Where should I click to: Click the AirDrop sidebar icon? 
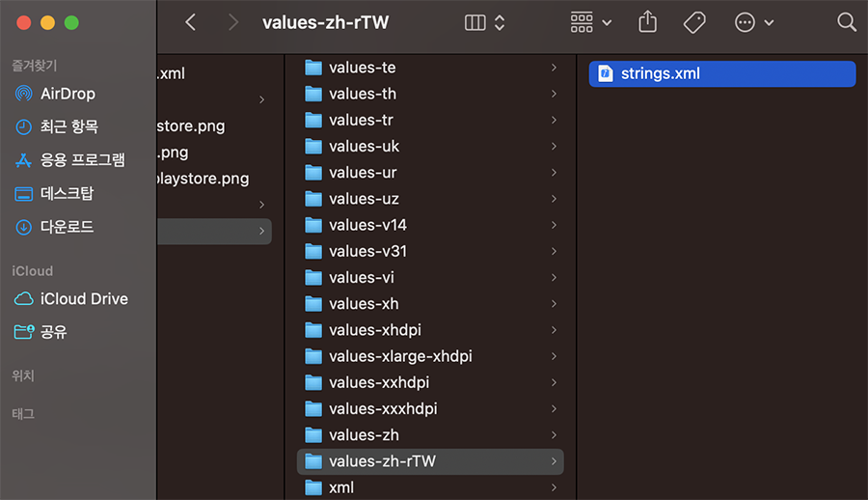[24, 94]
